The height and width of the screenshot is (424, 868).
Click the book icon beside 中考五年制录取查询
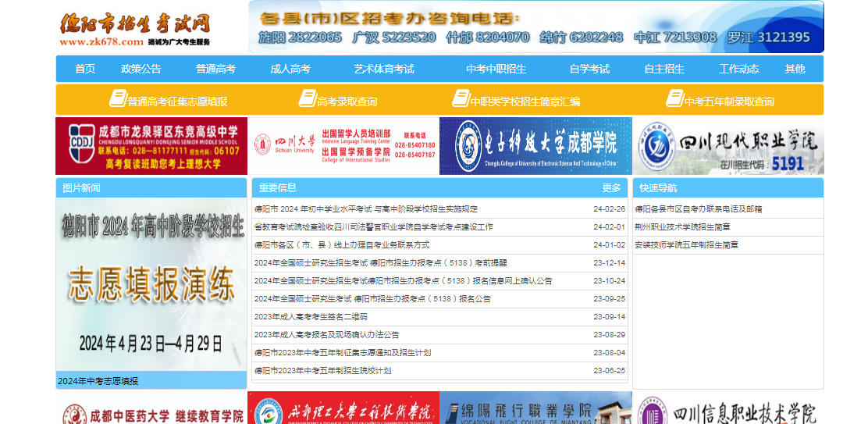(x=674, y=98)
